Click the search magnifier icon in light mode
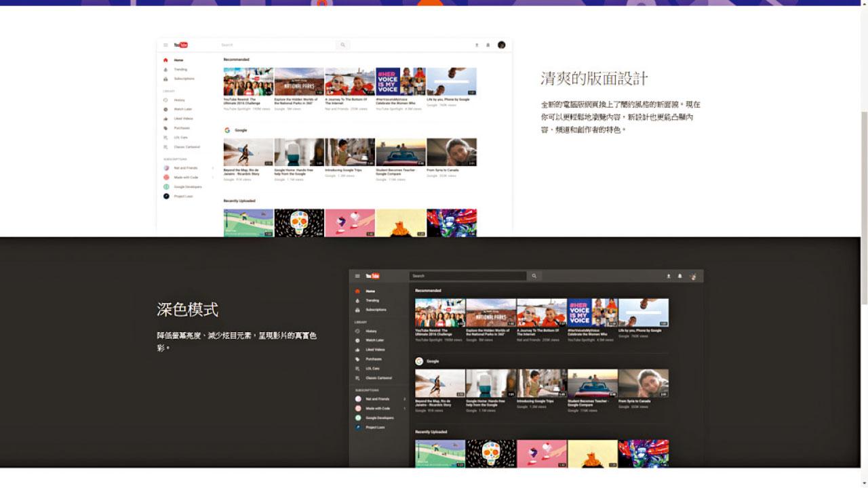Viewport: 868px width, 488px height. [342, 45]
